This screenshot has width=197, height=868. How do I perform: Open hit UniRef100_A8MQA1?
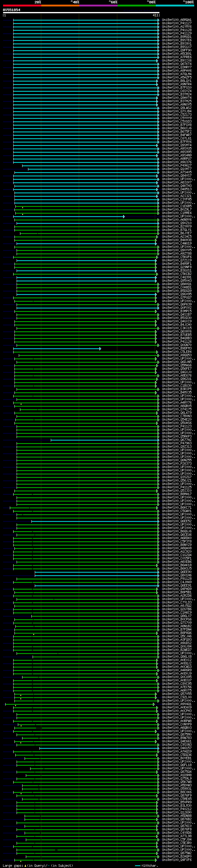click(x=176, y=20)
